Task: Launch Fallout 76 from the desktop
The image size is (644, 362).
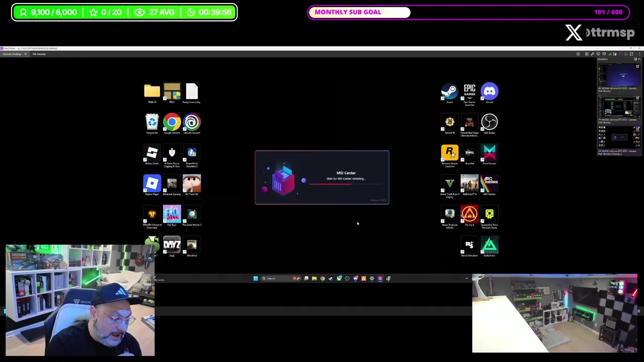Action: click(x=449, y=124)
